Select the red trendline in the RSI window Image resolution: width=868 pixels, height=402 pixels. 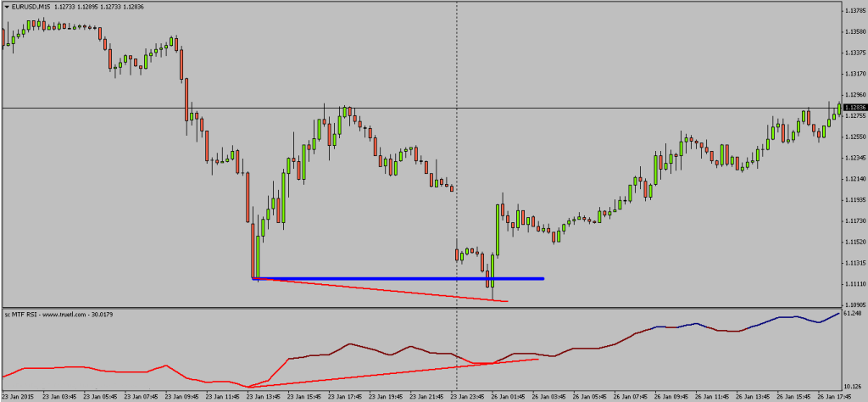393,372
